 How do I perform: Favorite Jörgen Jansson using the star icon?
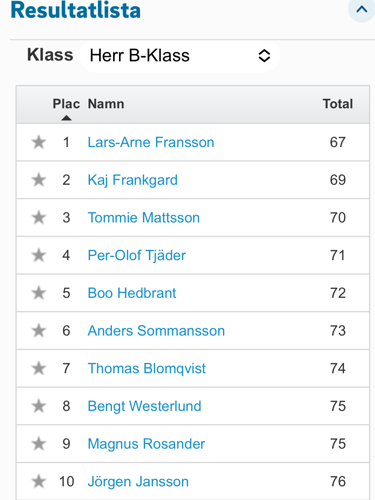point(39,481)
